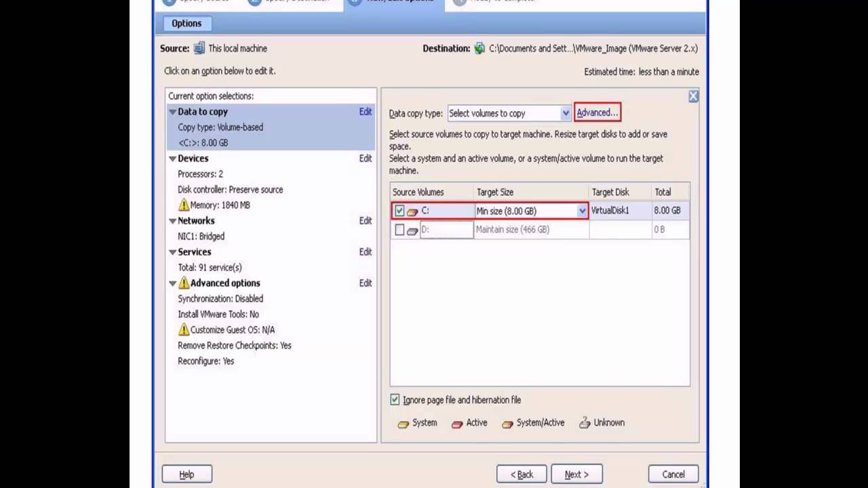Collapse the Devices section

pos(172,159)
